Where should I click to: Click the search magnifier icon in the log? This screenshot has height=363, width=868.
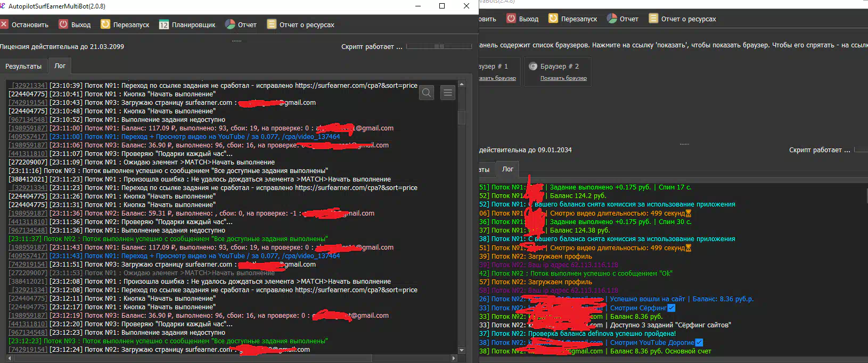pos(427,93)
